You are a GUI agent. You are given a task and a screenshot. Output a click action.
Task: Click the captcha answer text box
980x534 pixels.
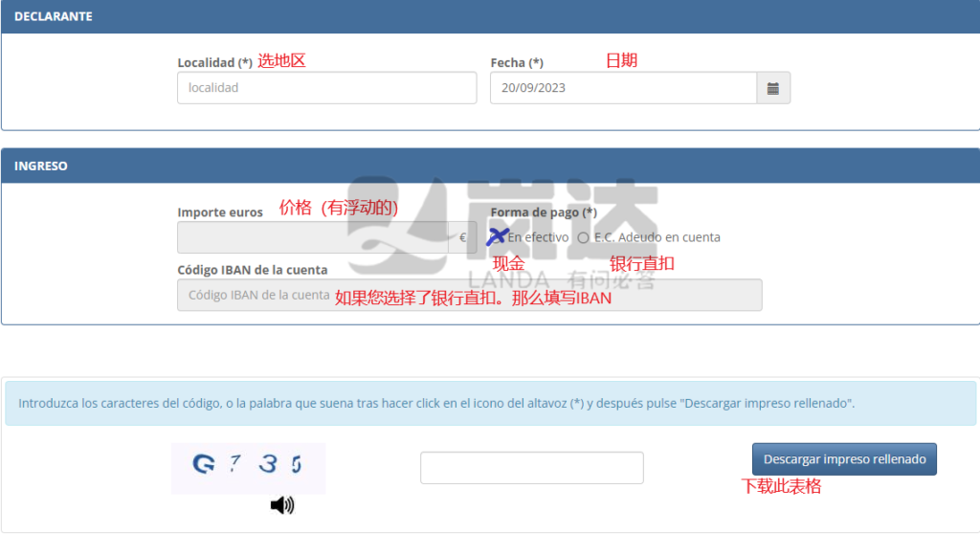tap(531, 468)
